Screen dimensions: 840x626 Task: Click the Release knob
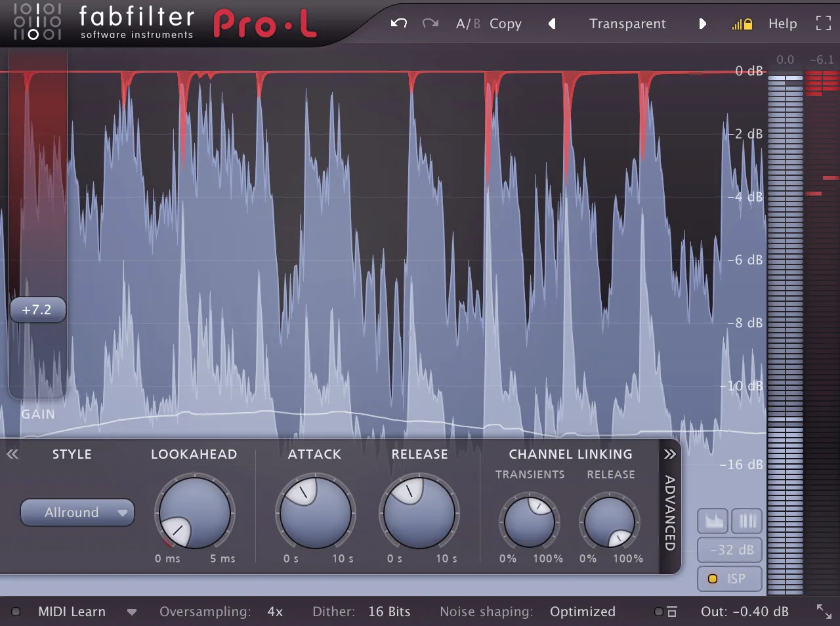pos(419,512)
